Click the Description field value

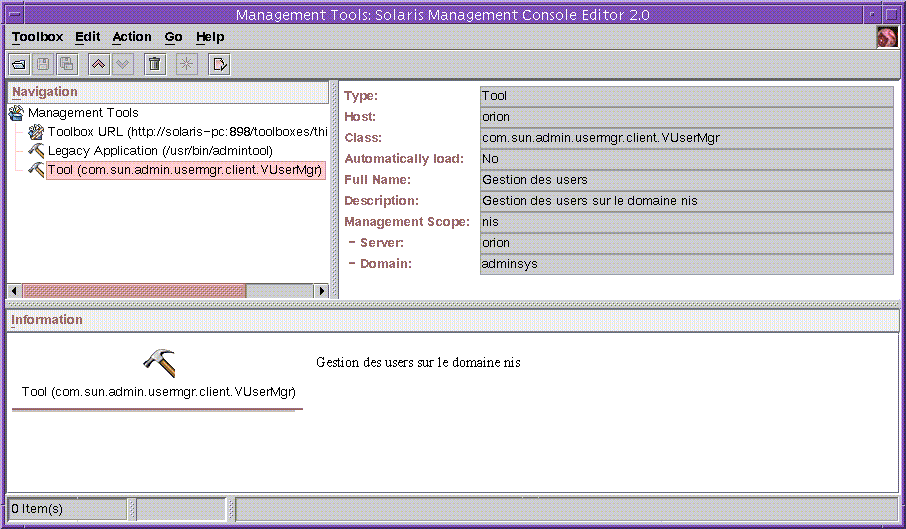coord(686,201)
